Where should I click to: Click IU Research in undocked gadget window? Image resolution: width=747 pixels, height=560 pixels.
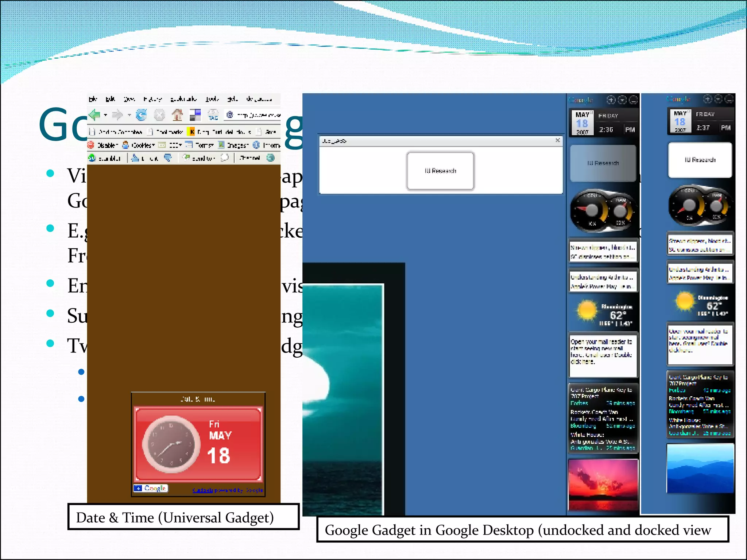point(440,171)
